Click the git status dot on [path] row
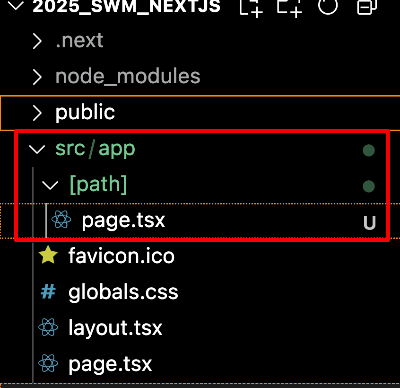Image resolution: width=400 pixels, height=388 pixels. pyautogui.click(x=369, y=186)
